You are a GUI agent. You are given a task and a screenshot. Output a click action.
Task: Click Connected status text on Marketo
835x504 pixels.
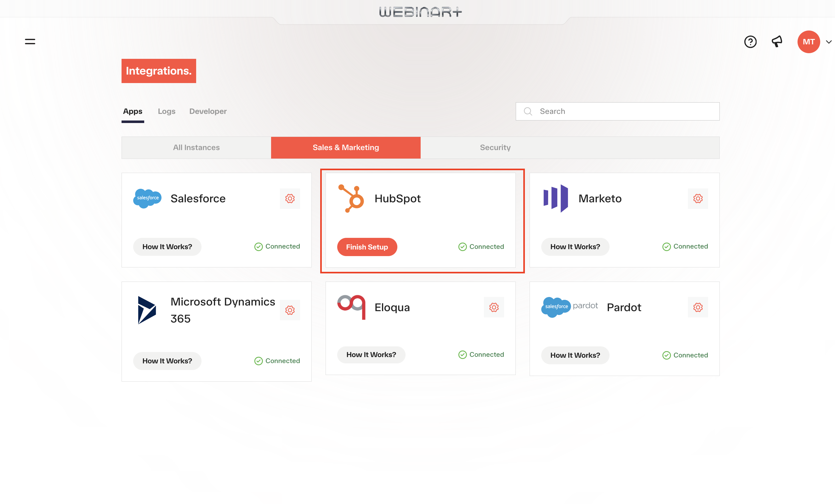point(690,246)
